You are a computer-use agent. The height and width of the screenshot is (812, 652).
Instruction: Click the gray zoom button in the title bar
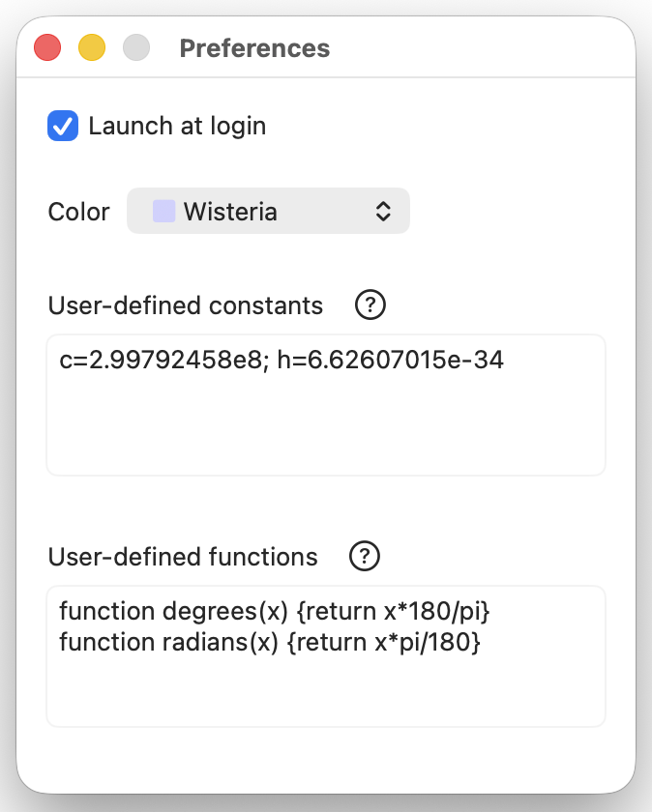136,47
